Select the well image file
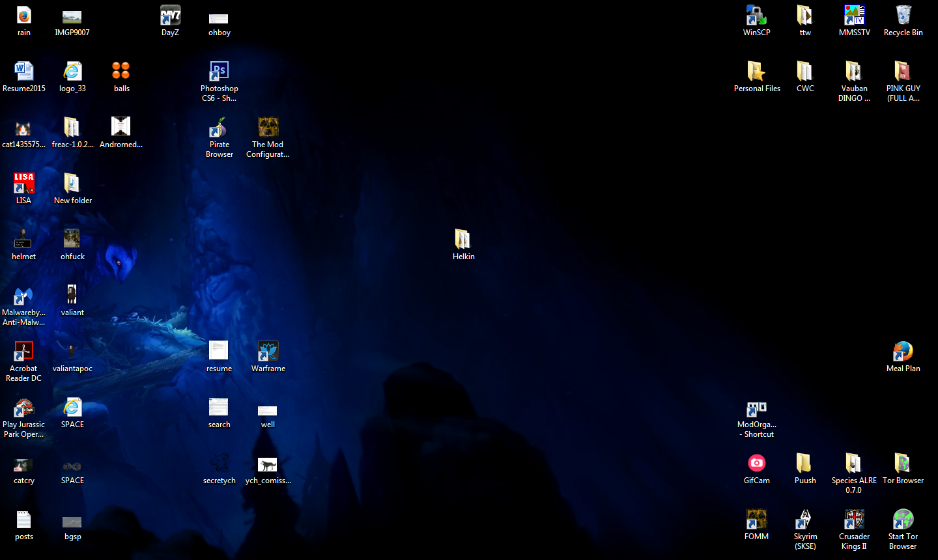This screenshot has width=938, height=560. coord(268,410)
